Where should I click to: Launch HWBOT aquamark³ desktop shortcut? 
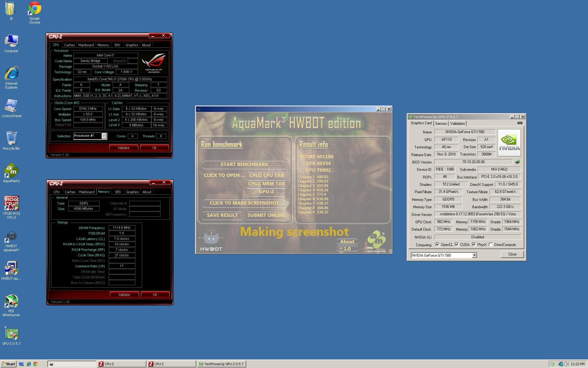(x=11, y=241)
